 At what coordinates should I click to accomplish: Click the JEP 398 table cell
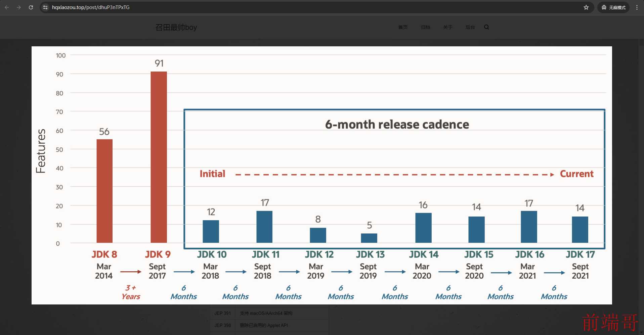(223, 325)
